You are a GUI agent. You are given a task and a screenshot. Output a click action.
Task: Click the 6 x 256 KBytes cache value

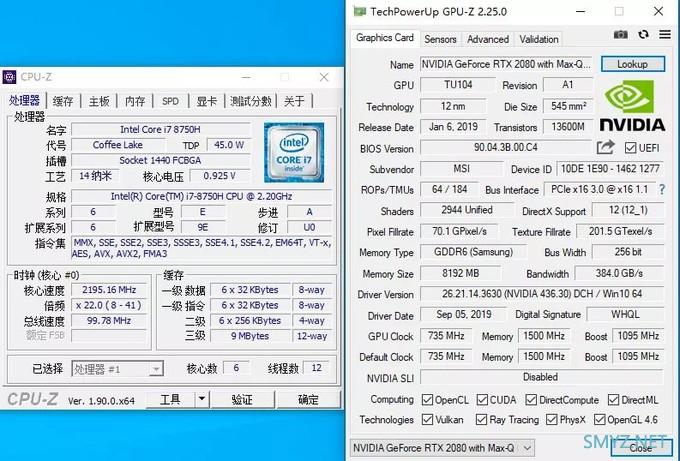pos(250,321)
